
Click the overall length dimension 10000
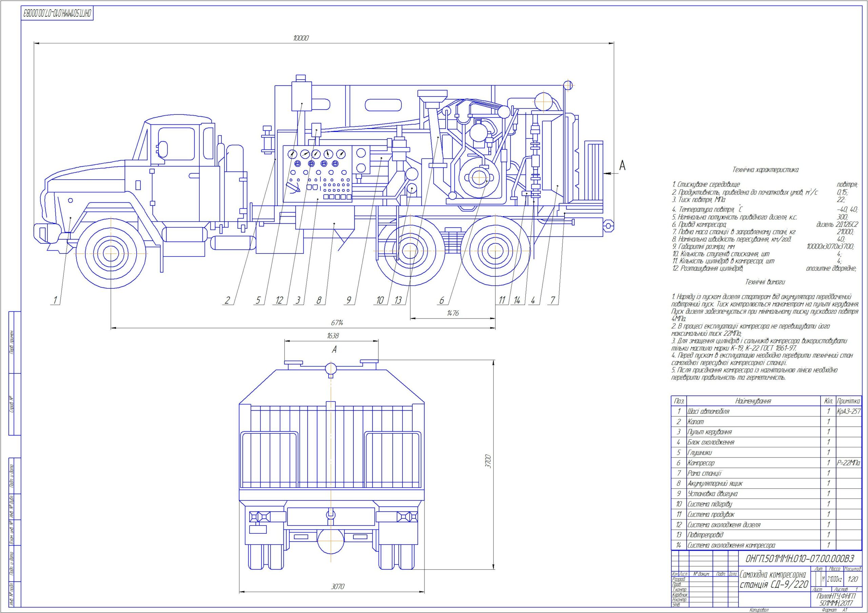301,38
